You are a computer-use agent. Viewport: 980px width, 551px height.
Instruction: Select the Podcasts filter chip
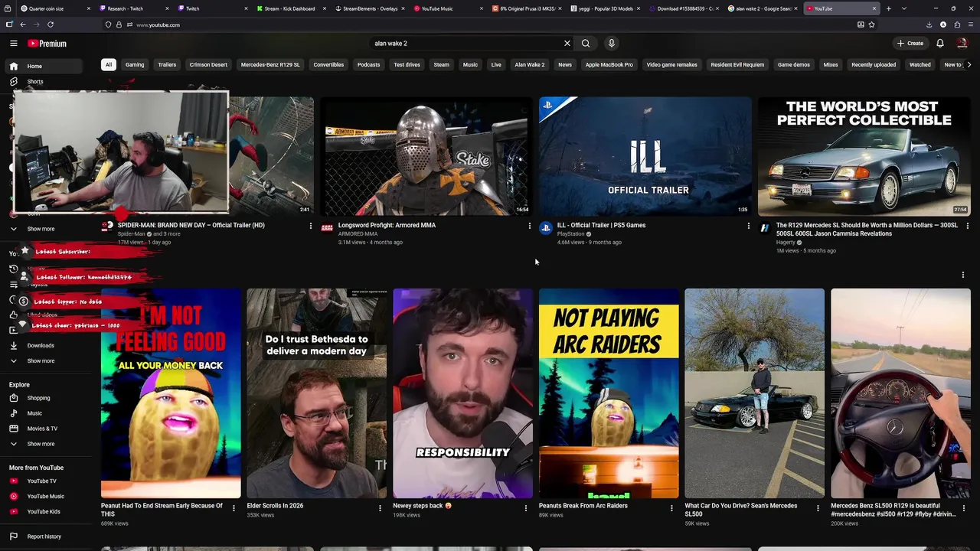pos(368,65)
